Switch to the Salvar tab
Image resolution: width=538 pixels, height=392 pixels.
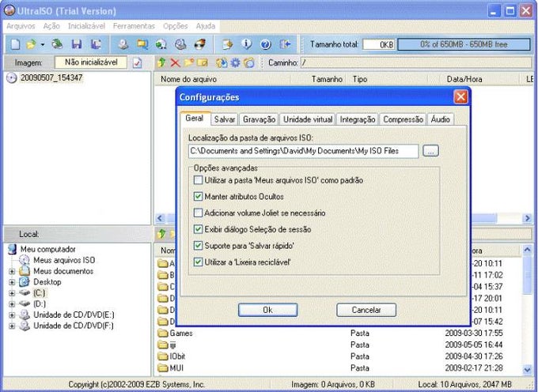225,119
